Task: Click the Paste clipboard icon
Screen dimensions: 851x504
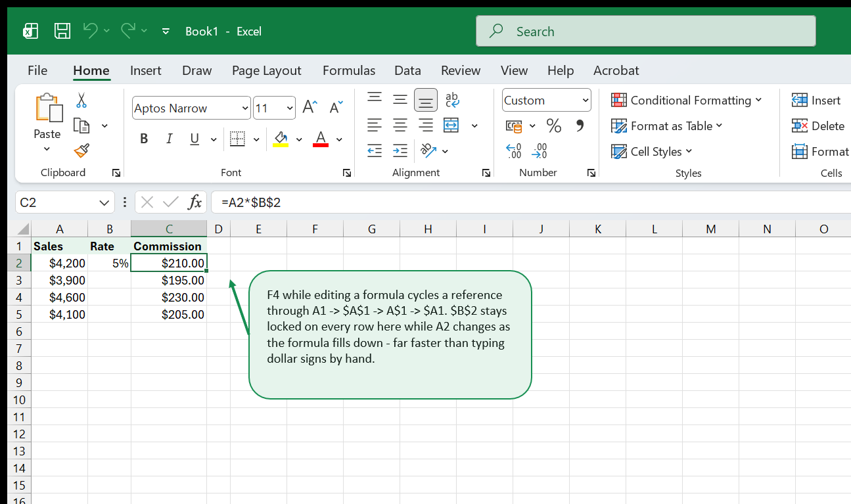Action: tap(48, 108)
